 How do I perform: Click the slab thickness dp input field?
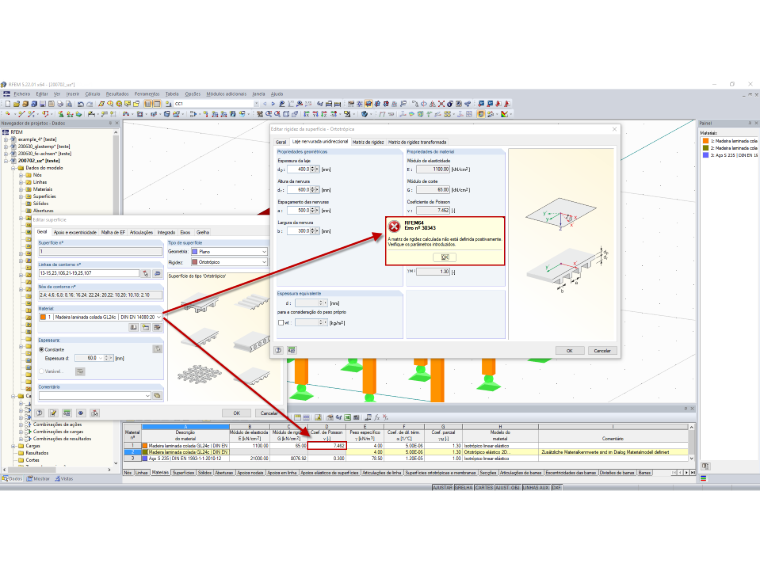tap(299, 169)
